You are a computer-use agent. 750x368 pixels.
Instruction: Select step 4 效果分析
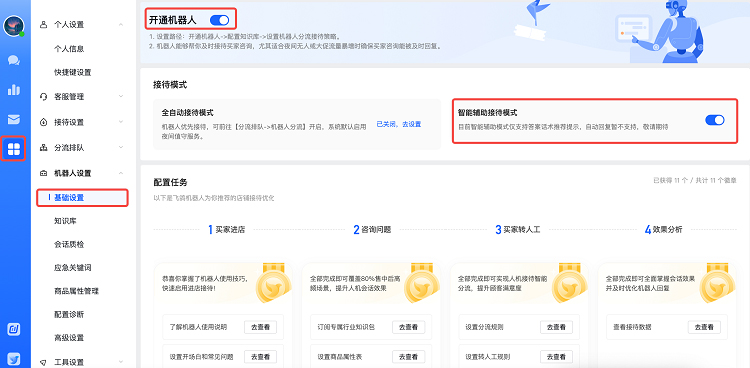pos(663,230)
